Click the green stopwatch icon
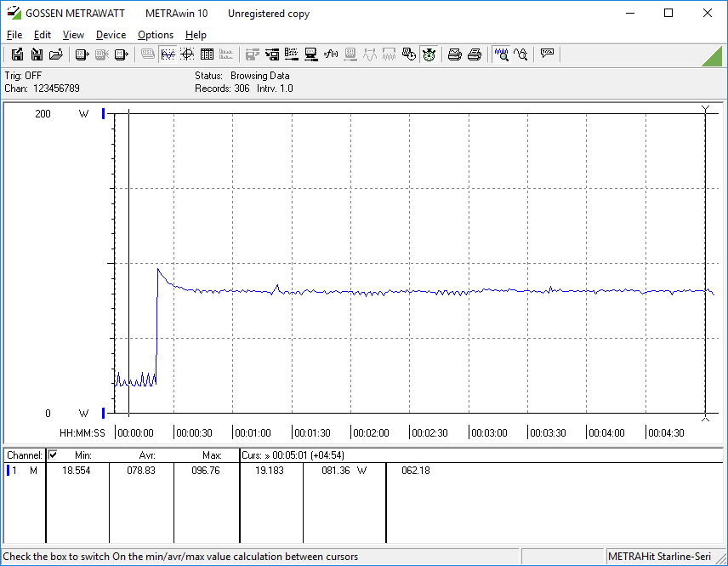Image resolution: width=728 pixels, height=566 pixels. click(x=429, y=54)
